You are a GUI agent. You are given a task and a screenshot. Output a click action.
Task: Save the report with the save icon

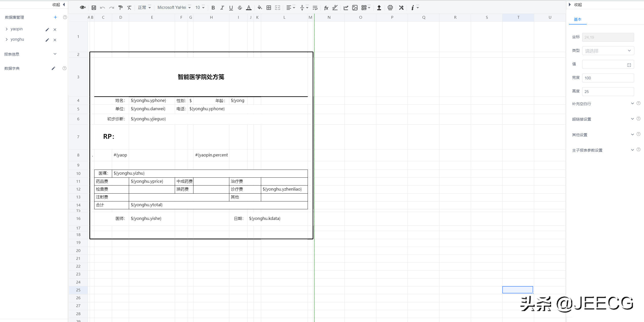94,8
